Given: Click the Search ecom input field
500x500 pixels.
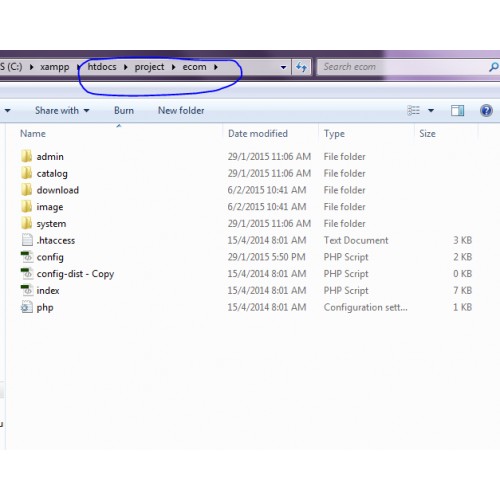Looking at the screenshot, I should pos(403,67).
